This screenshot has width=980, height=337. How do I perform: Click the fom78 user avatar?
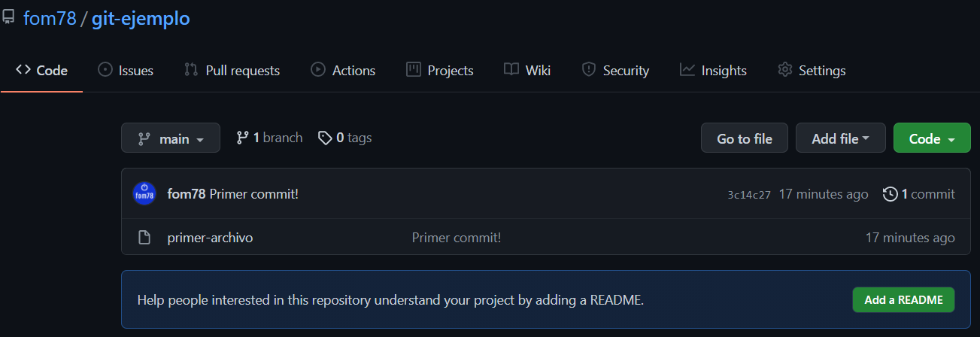pyautogui.click(x=144, y=194)
